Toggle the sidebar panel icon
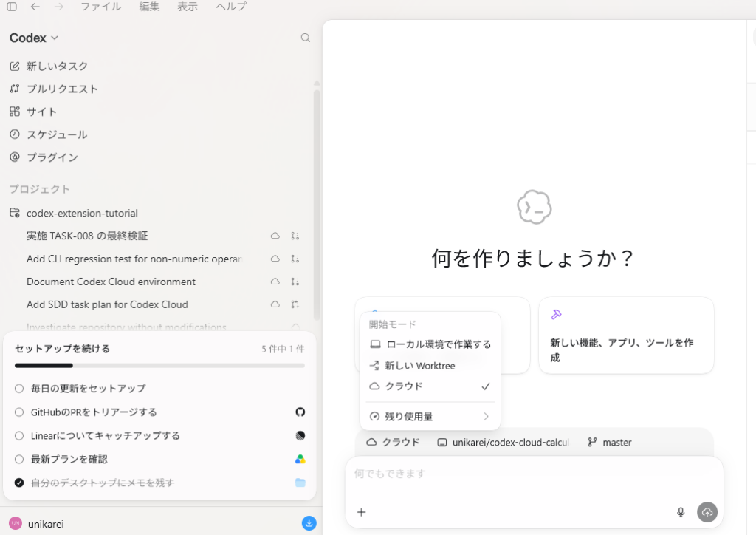The width and height of the screenshot is (756, 535). pyautogui.click(x=12, y=6)
